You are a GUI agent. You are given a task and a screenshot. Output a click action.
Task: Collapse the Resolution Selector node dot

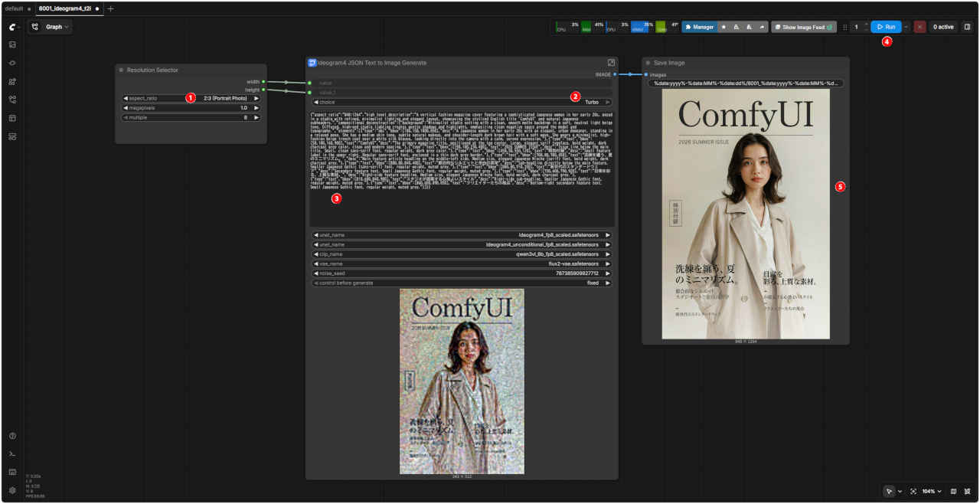(x=121, y=70)
